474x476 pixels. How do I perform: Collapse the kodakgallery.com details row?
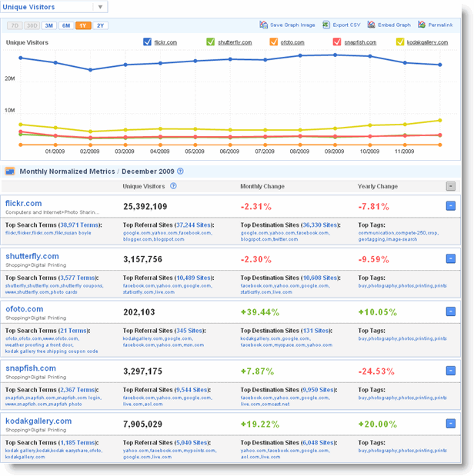[x=451, y=424]
